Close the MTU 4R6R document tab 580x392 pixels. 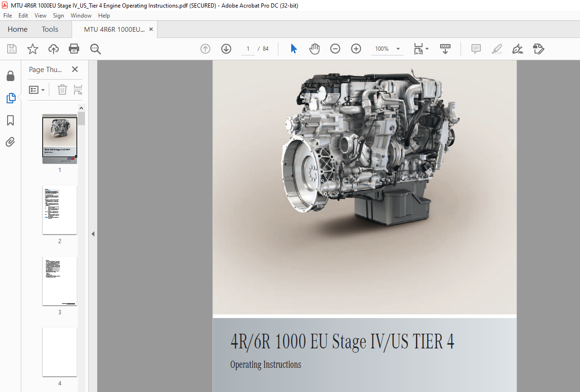151,29
